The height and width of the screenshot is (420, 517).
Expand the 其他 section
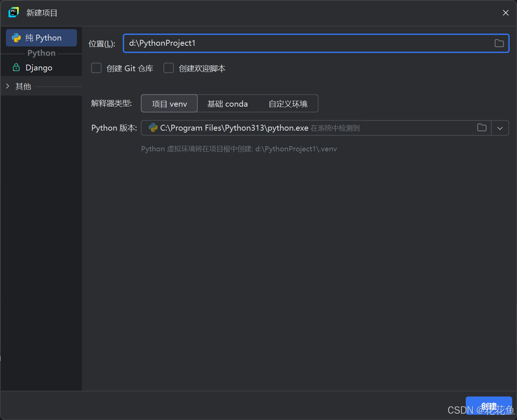[7, 86]
